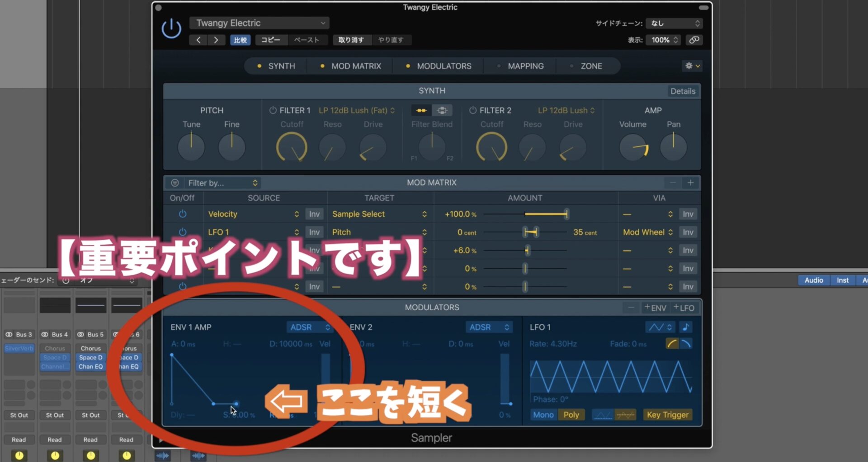Select the parallel filter routing icon
868x462 pixels.
tap(442, 110)
